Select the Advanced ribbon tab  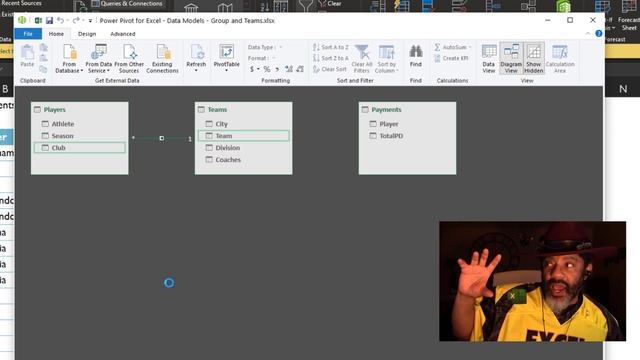tap(122, 34)
